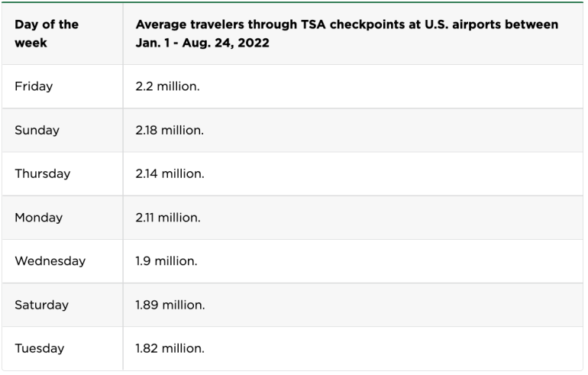Click the "1.89 million." value
The width and height of the screenshot is (588, 375).
(170, 305)
